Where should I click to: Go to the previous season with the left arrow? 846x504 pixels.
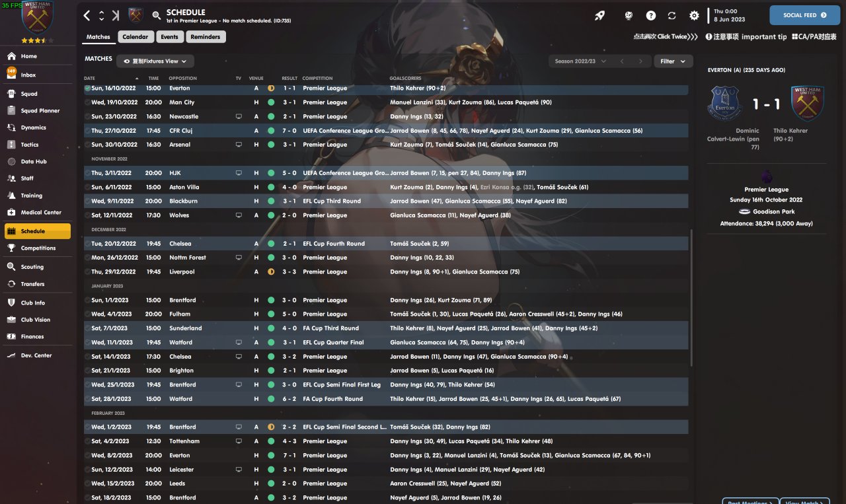click(621, 61)
